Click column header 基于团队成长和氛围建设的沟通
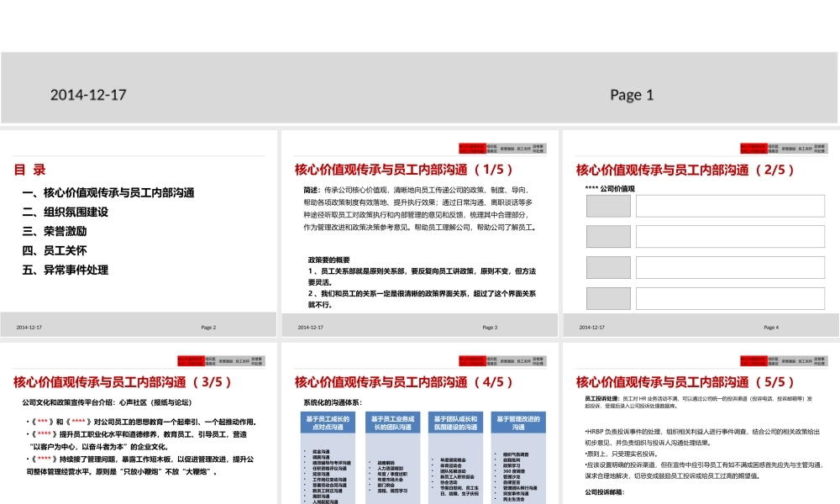This screenshot has height=504, width=840. click(455, 423)
